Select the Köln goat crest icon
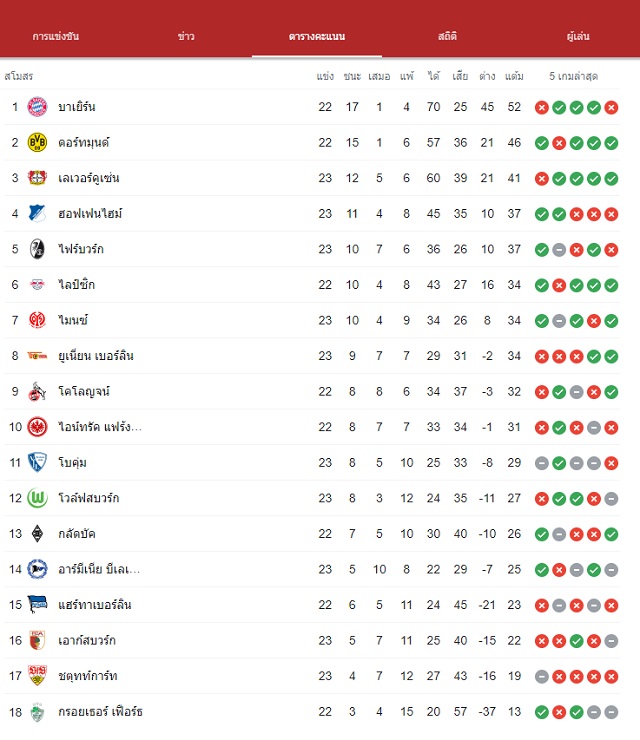The height and width of the screenshot is (740, 640). pos(37,391)
